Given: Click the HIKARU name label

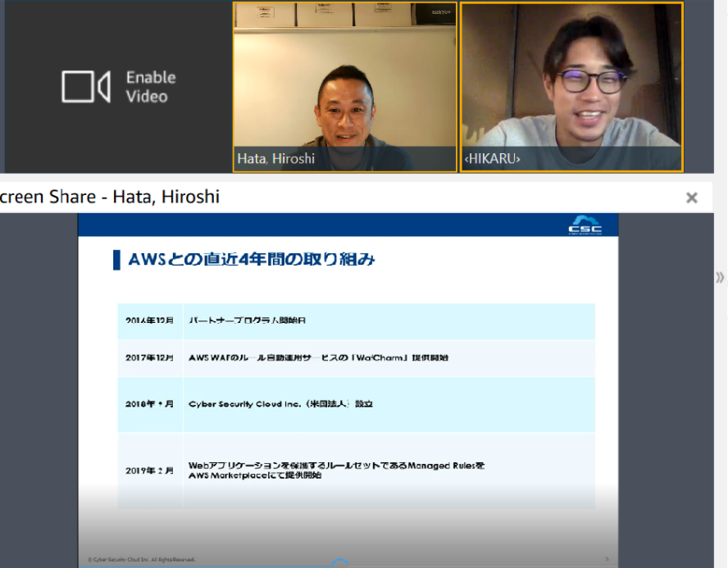Looking at the screenshot, I should [492, 159].
